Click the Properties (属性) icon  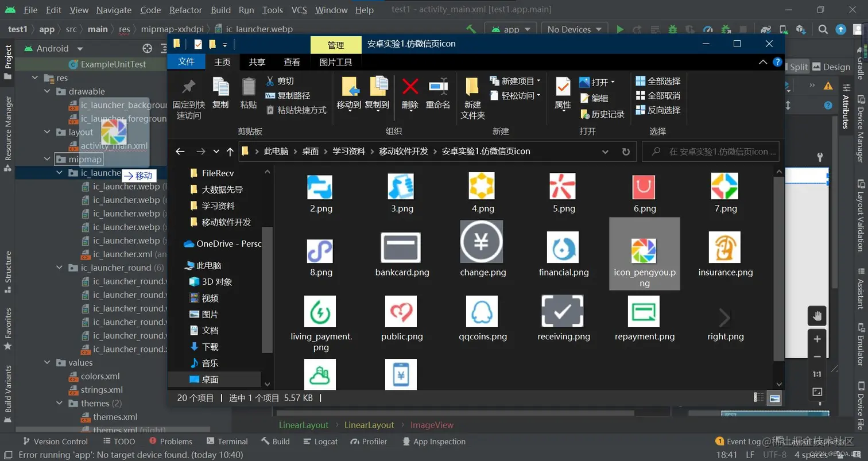pos(563,87)
